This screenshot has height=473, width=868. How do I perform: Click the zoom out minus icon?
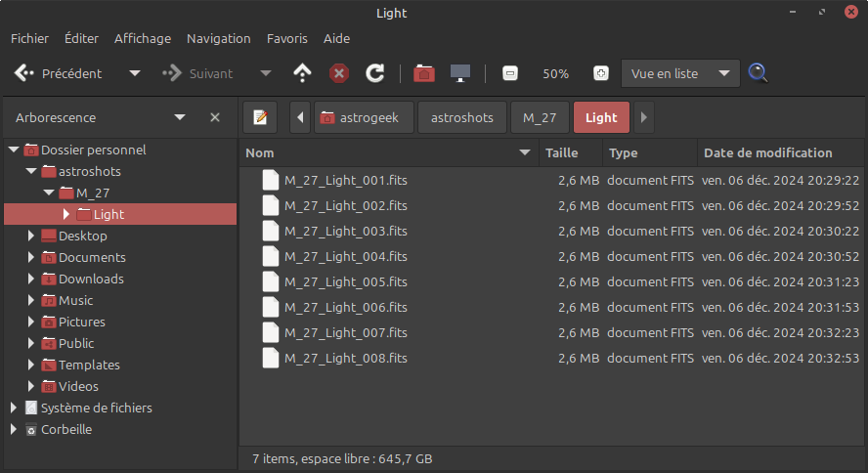(x=509, y=73)
